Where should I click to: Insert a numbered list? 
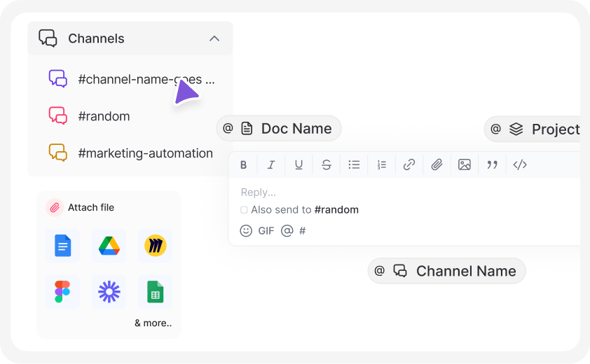382,165
